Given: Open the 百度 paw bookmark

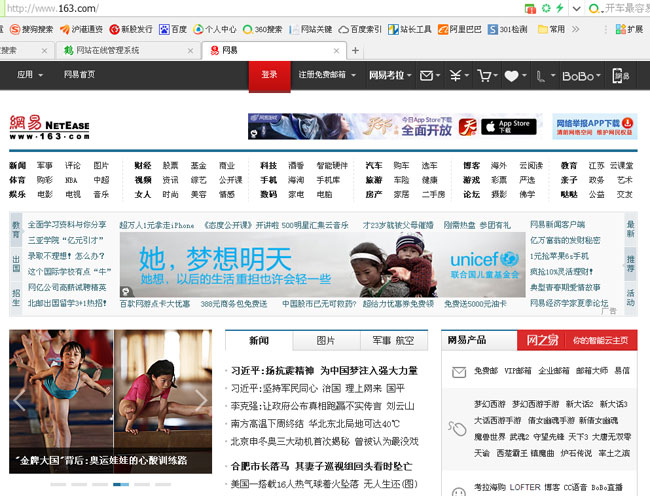Looking at the screenshot, I should pyautogui.click(x=173, y=29).
